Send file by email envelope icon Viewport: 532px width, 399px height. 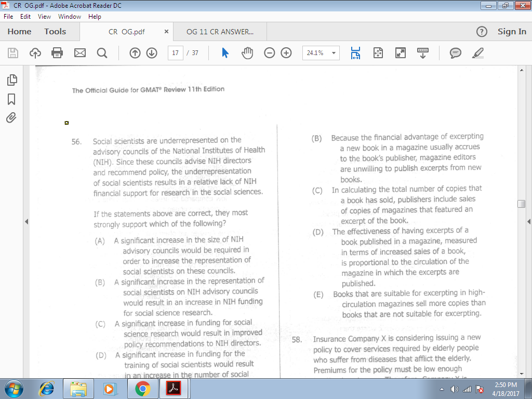79,53
